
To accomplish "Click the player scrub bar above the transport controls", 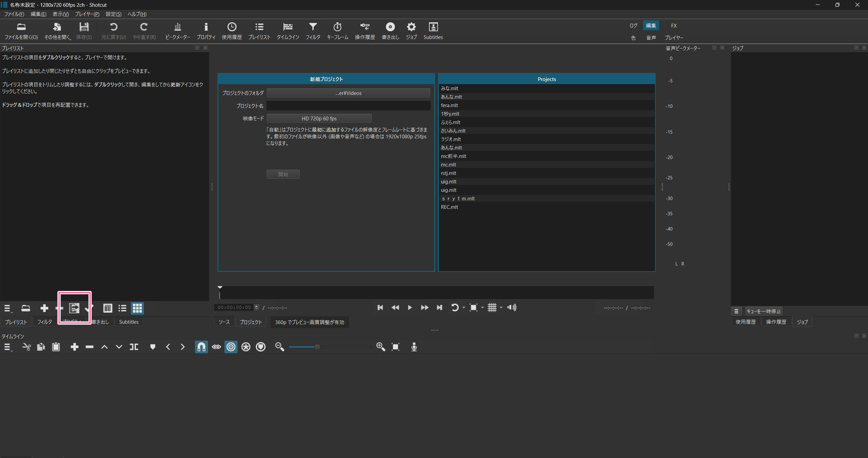I will pyautogui.click(x=436, y=292).
